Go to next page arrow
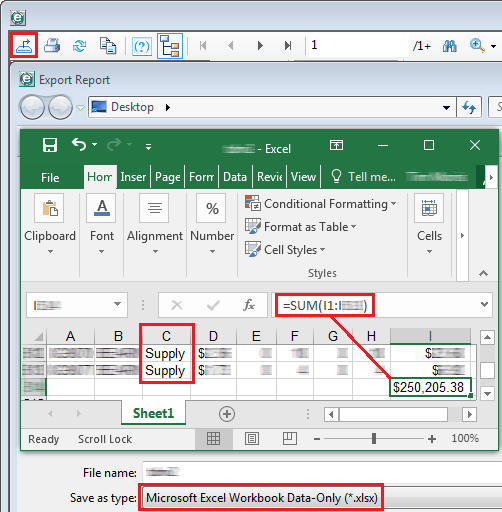Viewport: 502px width, 512px height. tap(260, 45)
